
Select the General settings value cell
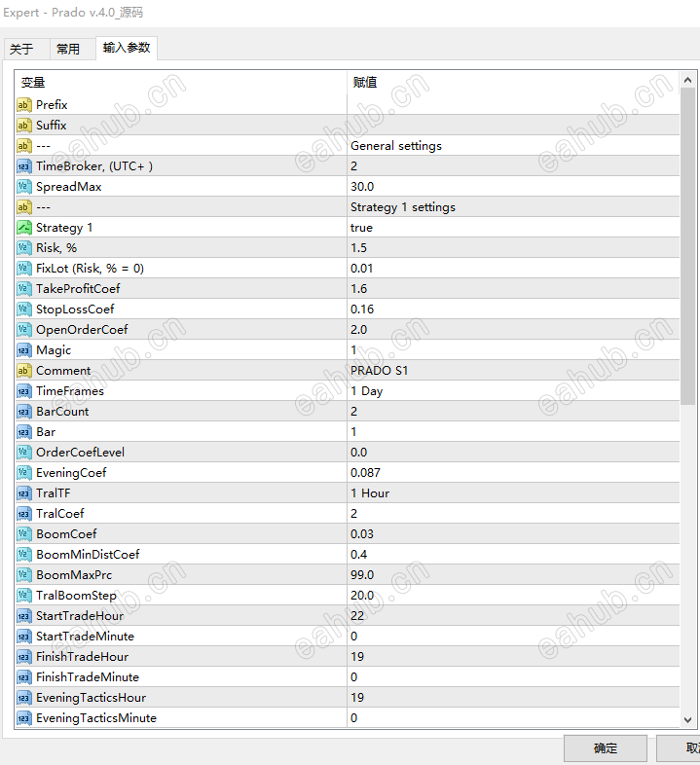[513, 146]
